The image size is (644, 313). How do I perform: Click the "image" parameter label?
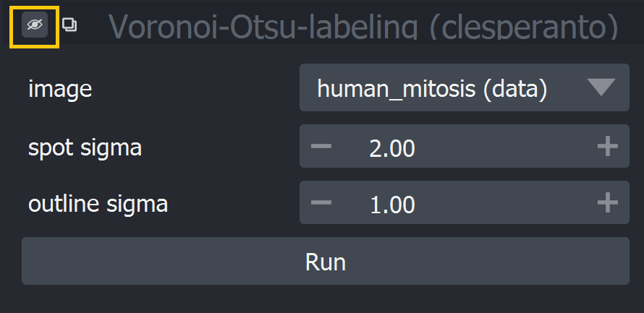(60, 89)
